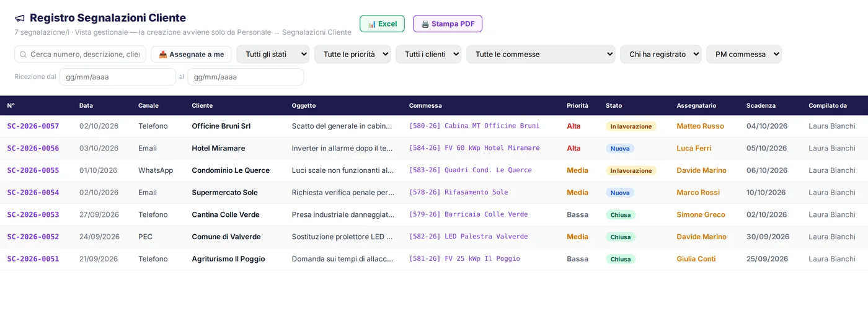Open the Tutti i clienti dropdown
868x311 pixels.
(428, 55)
